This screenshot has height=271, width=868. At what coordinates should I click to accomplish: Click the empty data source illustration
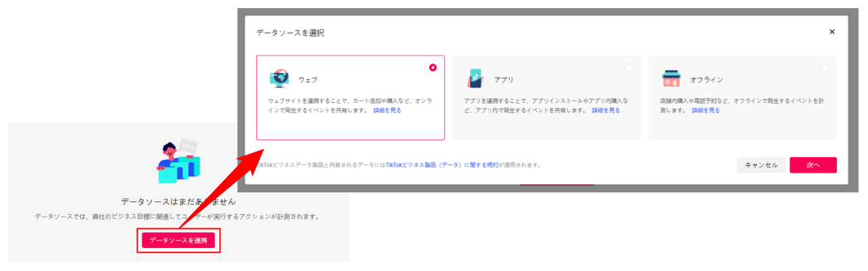coord(176,163)
